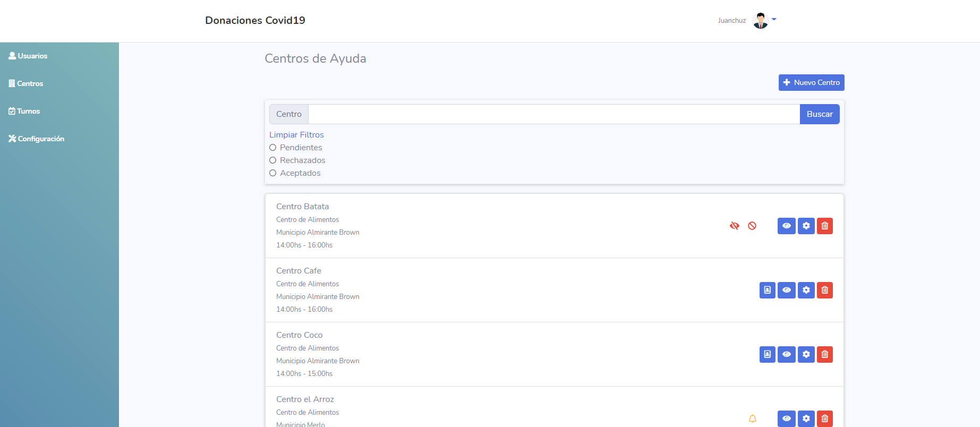980x427 pixels.
Task: Click the Limpiar Filtros link
Action: tap(296, 135)
